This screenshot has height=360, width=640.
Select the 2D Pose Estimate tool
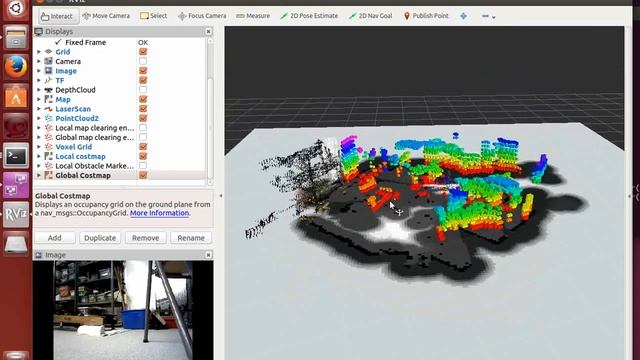coord(309,16)
